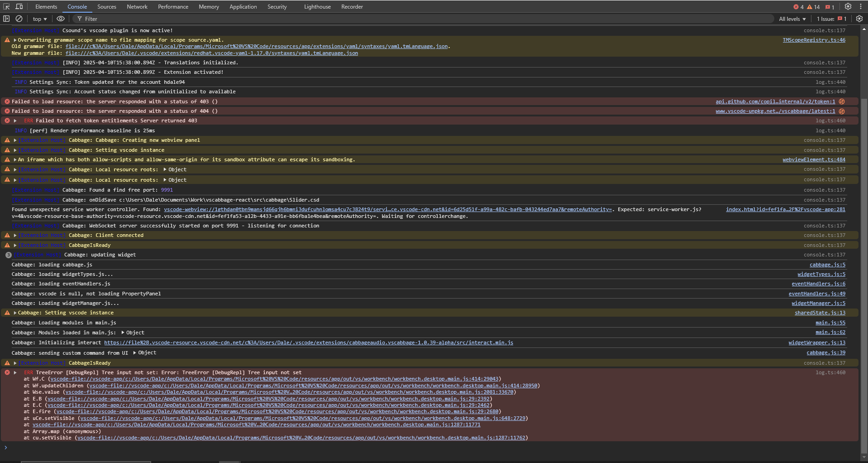Image resolution: width=868 pixels, height=463 pixels.
Task: Click error icon on 404 failed resource row
Action: point(7,111)
